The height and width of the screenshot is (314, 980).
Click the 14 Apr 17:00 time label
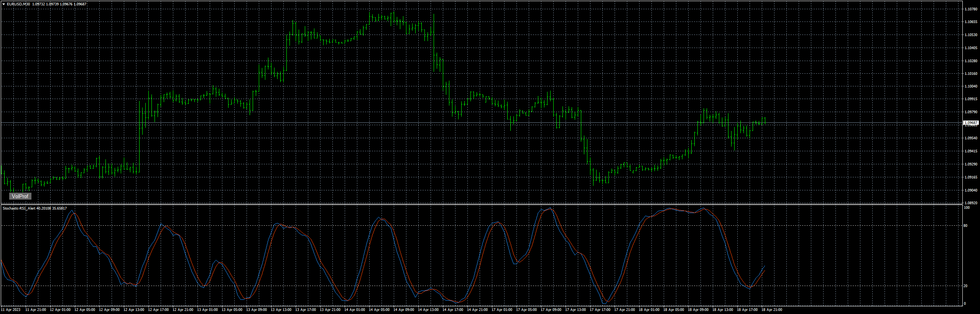pyautogui.click(x=453, y=310)
